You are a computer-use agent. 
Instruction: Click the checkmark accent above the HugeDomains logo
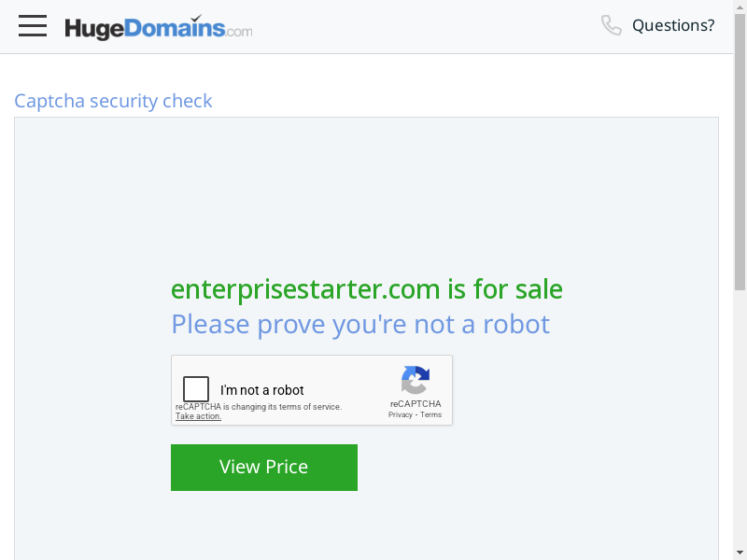tap(196, 18)
